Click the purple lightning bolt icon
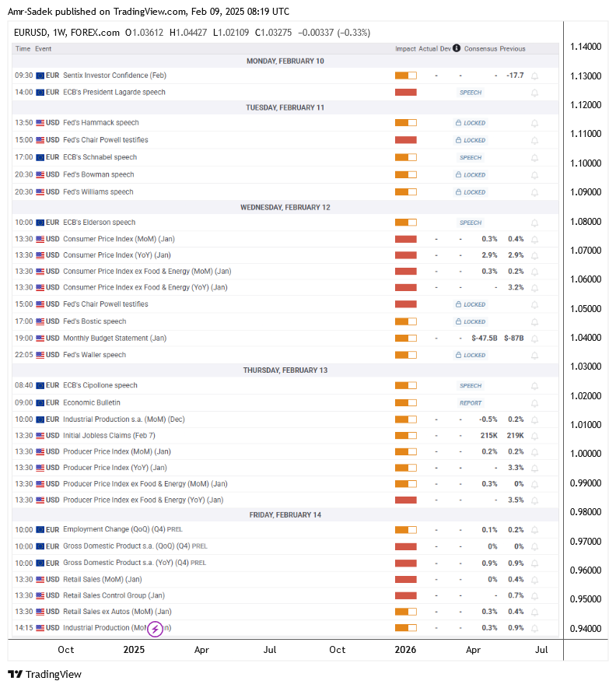Viewport: 616px width, 688px height. (155, 629)
